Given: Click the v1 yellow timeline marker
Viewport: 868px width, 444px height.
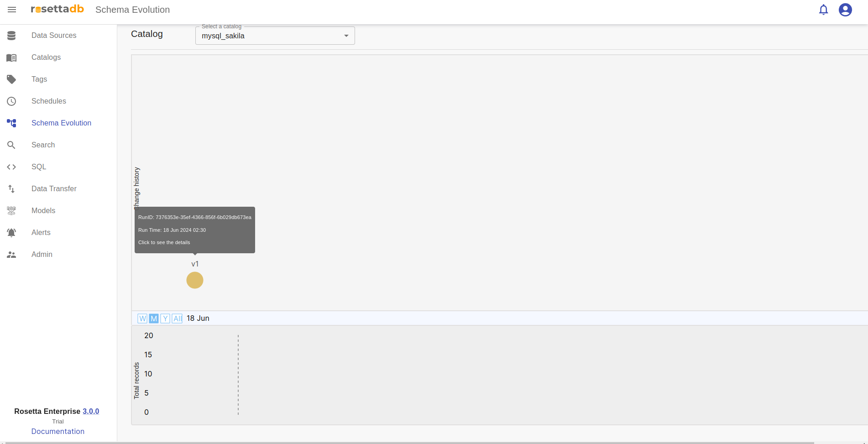Looking at the screenshot, I should pos(195,280).
